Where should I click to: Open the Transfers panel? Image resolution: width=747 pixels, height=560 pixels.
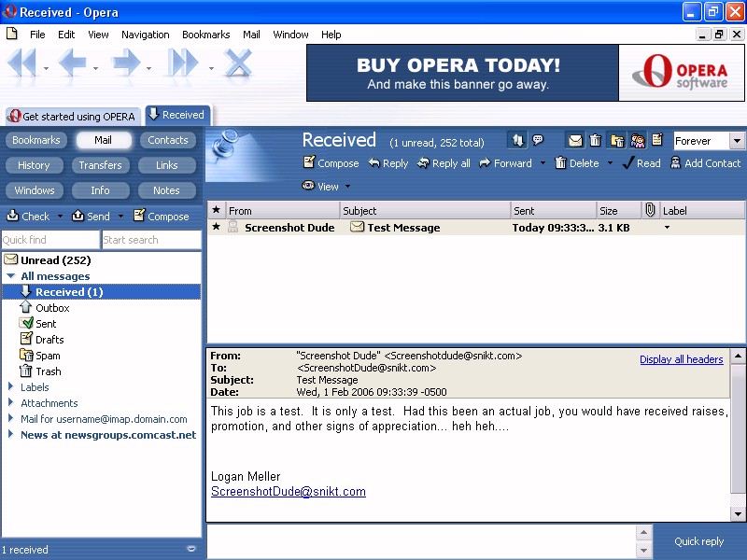(101, 165)
